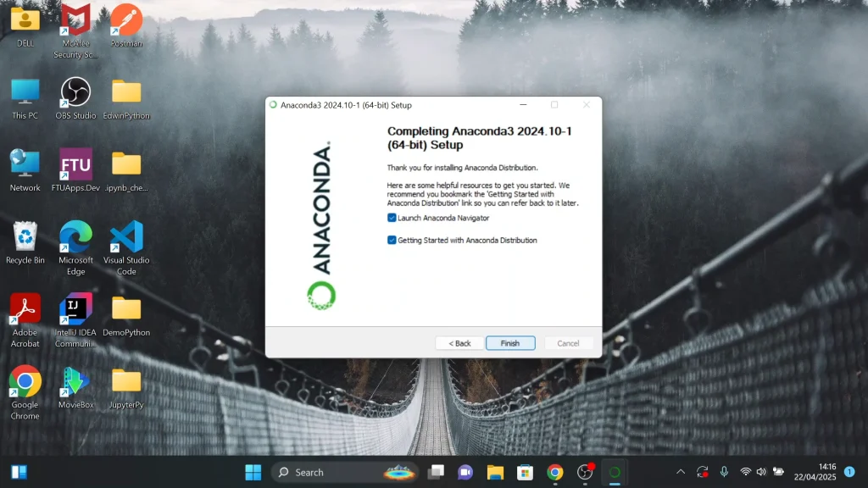Open Wi-Fi network settings tray icon
This screenshot has height=488, width=868.
[x=746, y=472]
